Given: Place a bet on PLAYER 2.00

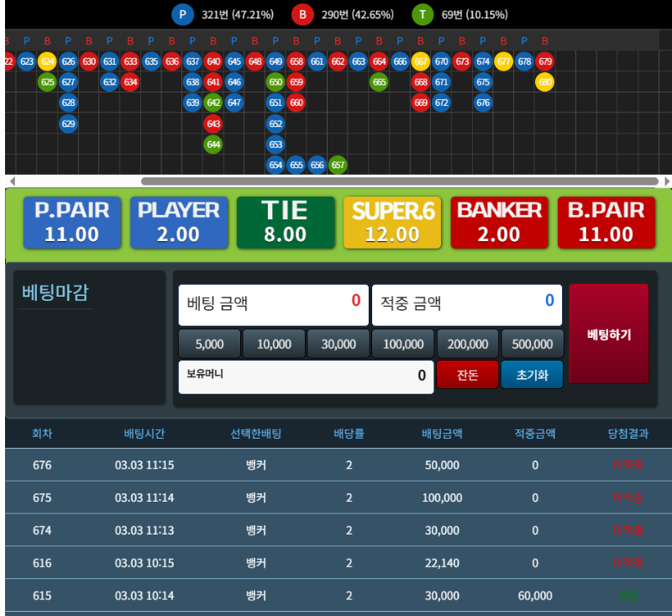Looking at the screenshot, I should [x=179, y=222].
